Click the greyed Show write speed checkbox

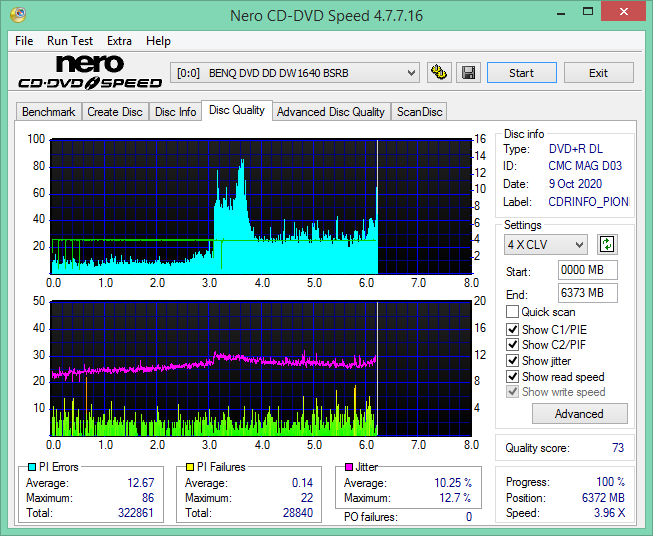pyautogui.click(x=512, y=392)
